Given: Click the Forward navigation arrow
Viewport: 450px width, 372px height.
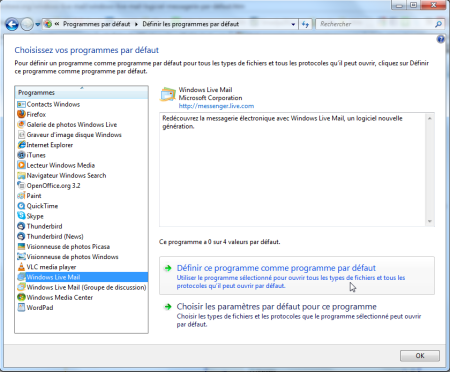Looking at the screenshot, I should point(27,24).
